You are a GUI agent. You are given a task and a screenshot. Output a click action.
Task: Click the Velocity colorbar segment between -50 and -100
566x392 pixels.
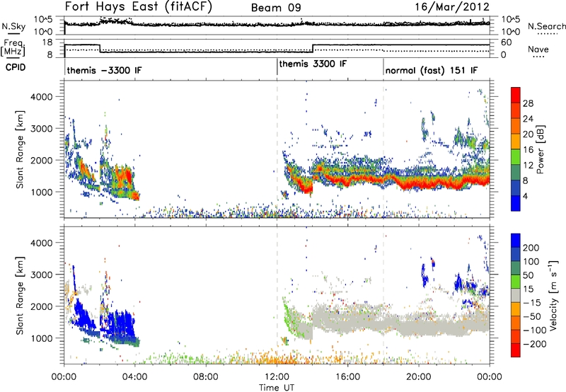(516, 323)
